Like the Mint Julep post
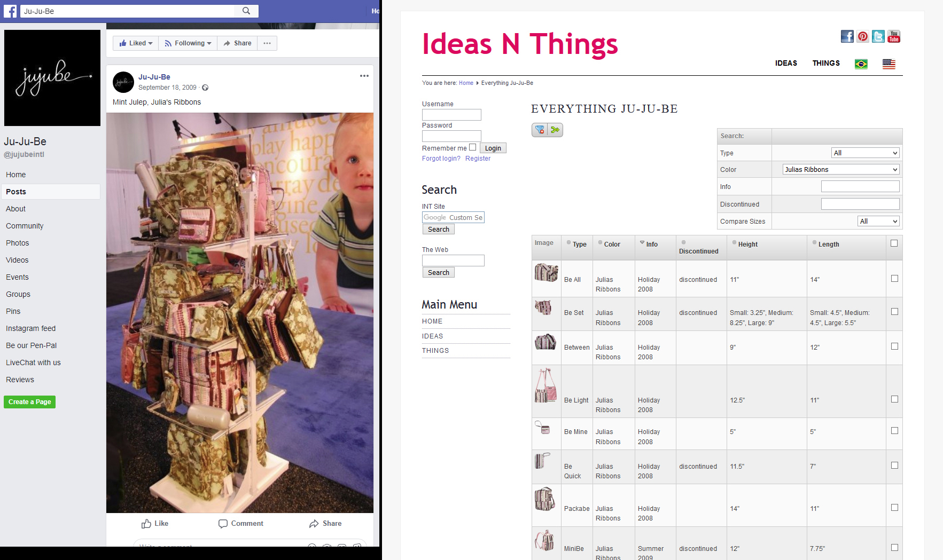The image size is (943, 560). (x=155, y=524)
